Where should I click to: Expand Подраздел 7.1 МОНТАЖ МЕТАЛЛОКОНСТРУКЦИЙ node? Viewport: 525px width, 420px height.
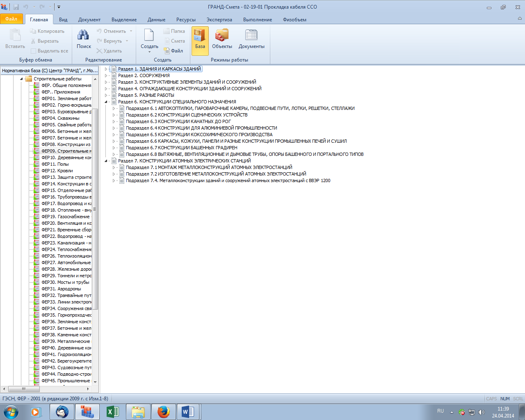pyautogui.click(x=114, y=167)
